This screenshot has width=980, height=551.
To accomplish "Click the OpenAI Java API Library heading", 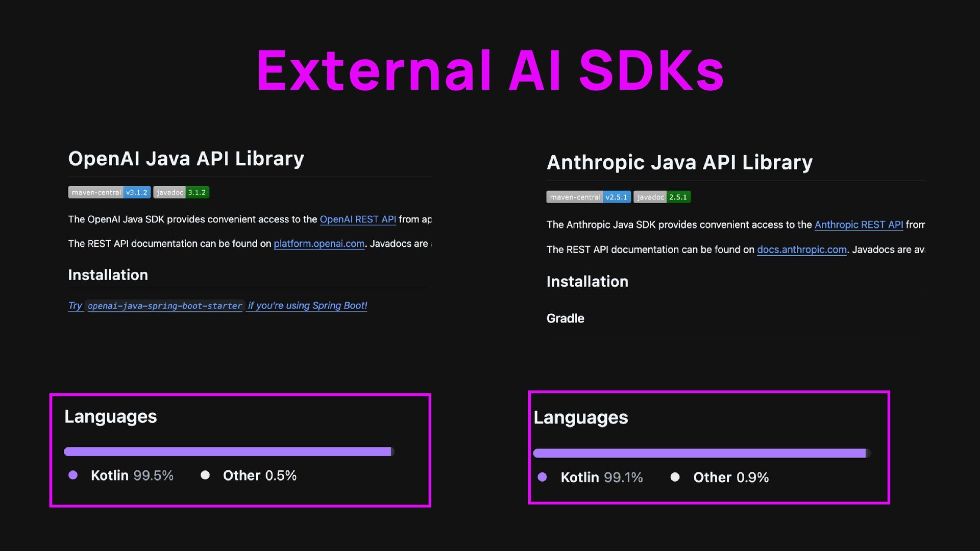I will tap(186, 159).
